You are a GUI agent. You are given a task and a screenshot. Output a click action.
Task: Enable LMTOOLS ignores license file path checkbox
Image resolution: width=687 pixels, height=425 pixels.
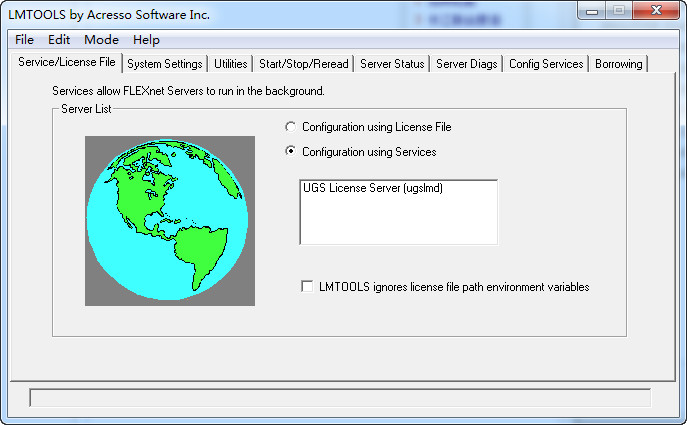pyautogui.click(x=308, y=287)
